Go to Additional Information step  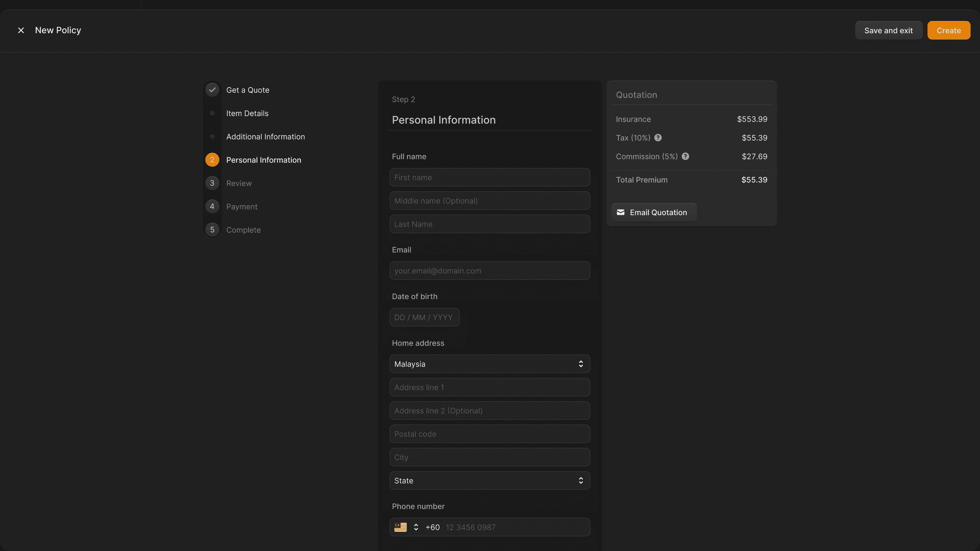265,136
